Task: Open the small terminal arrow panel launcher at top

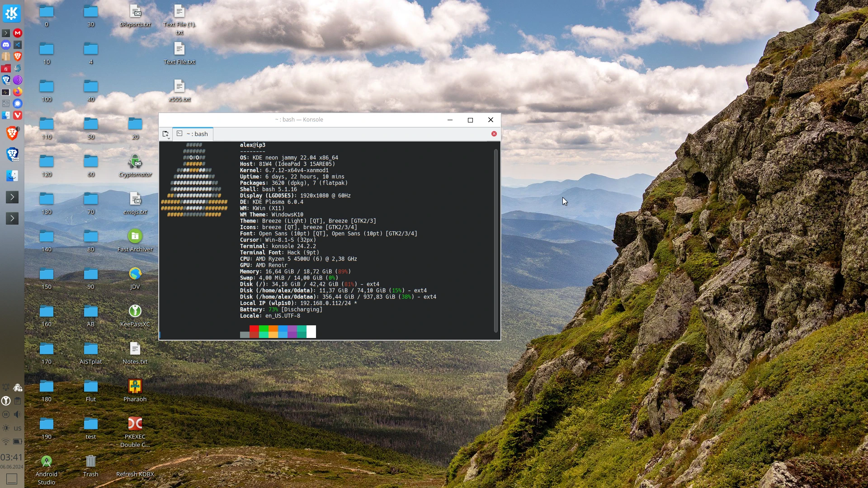Action: 6,33
